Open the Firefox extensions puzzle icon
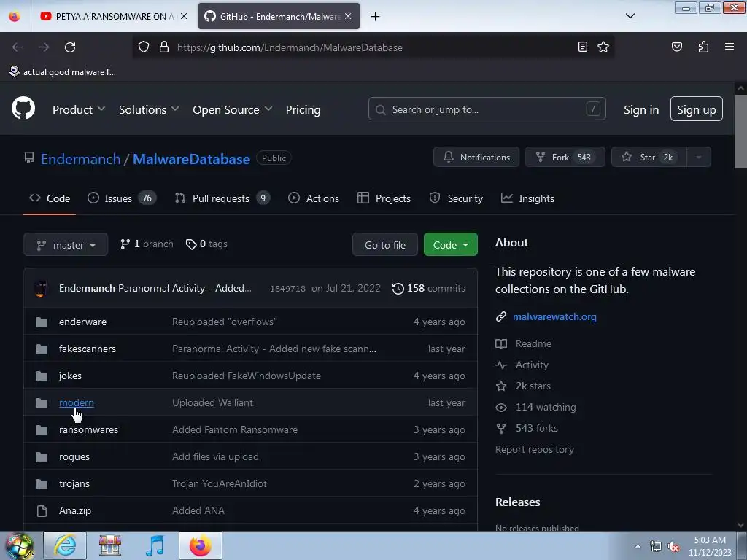 [x=703, y=47]
